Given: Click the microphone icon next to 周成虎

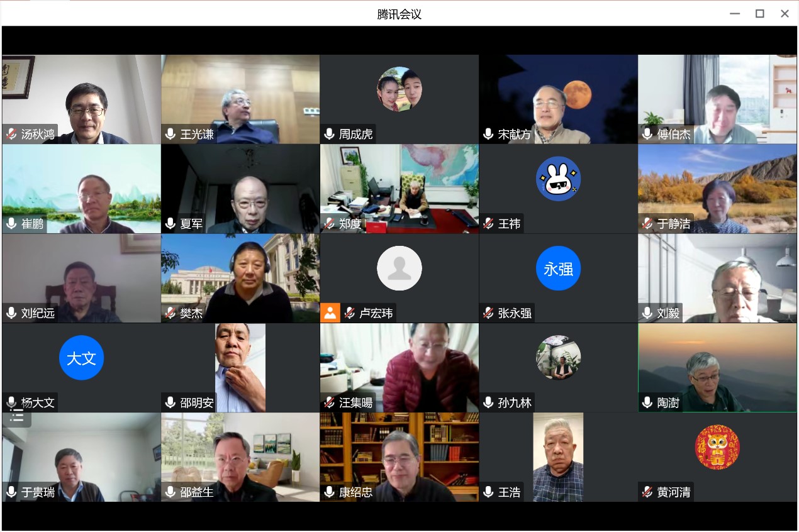Looking at the screenshot, I should tap(329, 134).
